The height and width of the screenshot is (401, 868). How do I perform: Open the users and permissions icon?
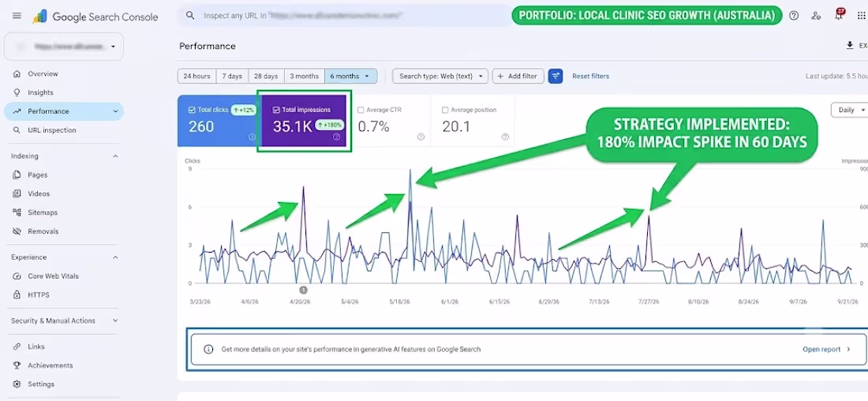816,16
